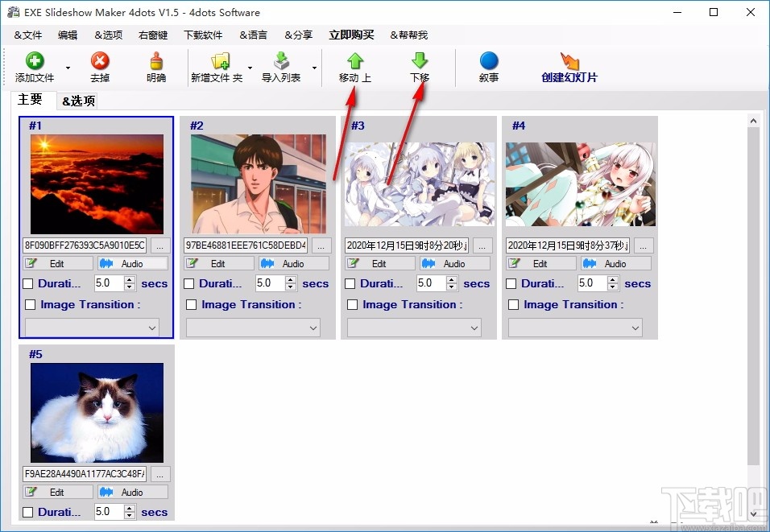Click the 叙事 narration icon
Screen dimensions: 770x532
coord(489,63)
